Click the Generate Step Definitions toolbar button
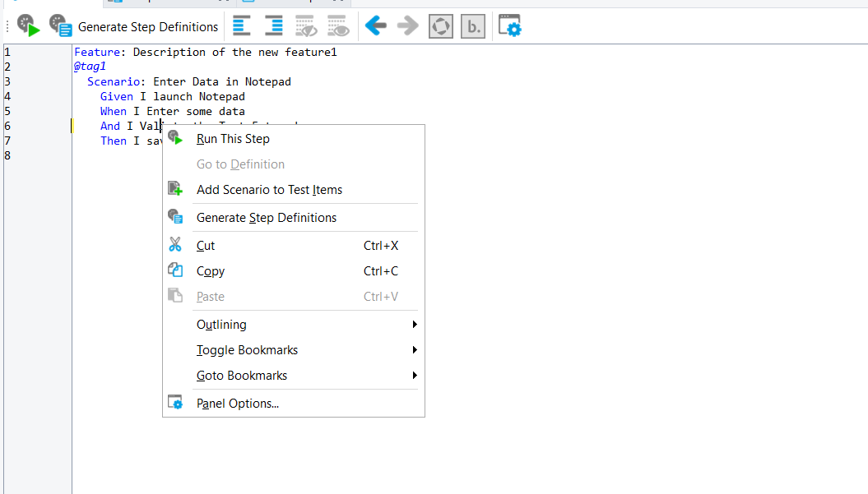The width and height of the screenshot is (868, 494). pyautogui.click(x=148, y=26)
